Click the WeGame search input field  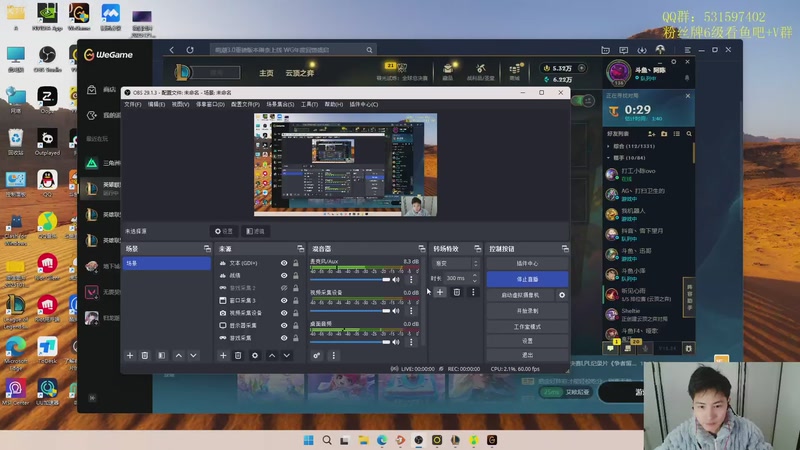tap(288, 50)
